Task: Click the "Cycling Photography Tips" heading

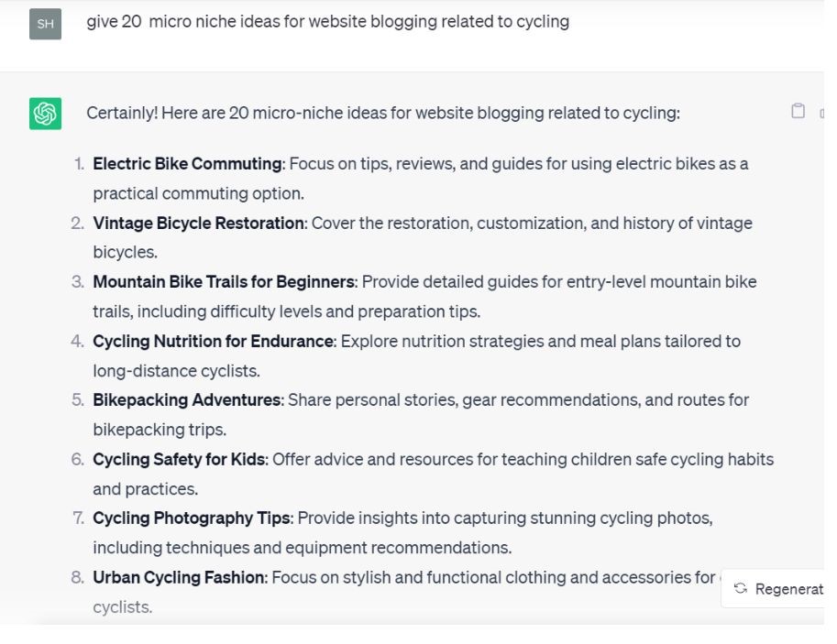Action: point(191,518)
